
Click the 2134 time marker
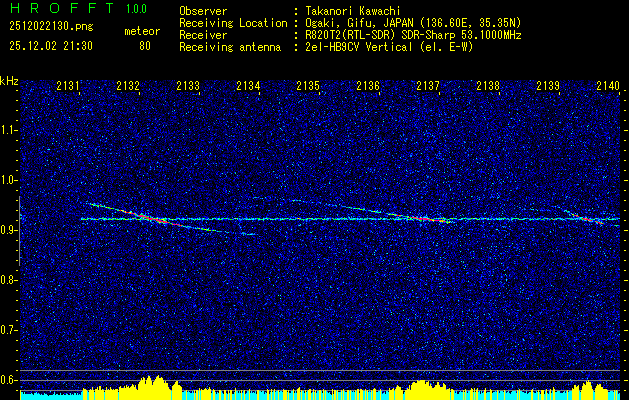pos(248,85)
